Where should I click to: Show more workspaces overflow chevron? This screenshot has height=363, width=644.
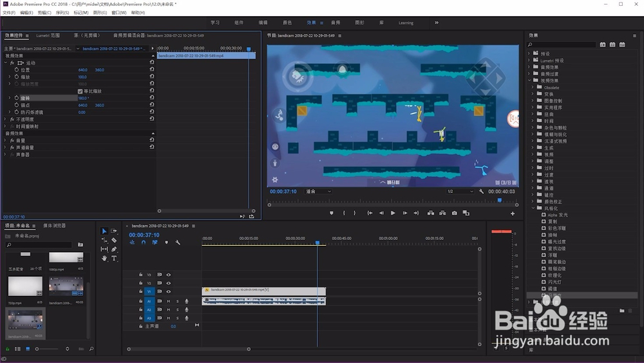tap(437, 23)
